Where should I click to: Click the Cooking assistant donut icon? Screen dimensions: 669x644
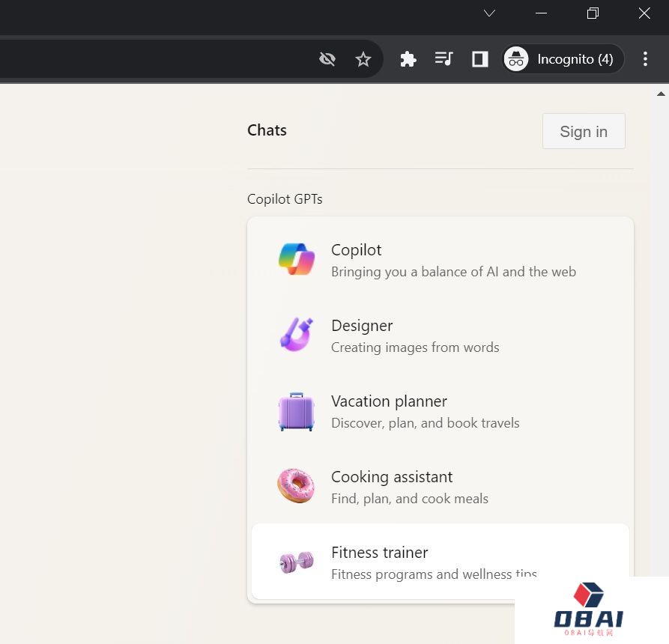pyautogui.click(x=297, y=486)
